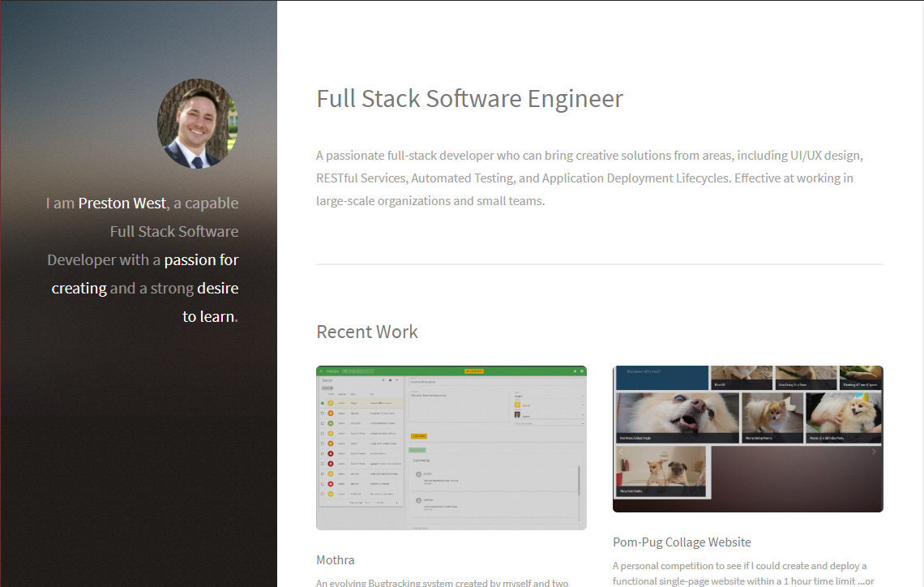
Task: Click the search field in the Mothra green header
Action: tap(361, 371)
